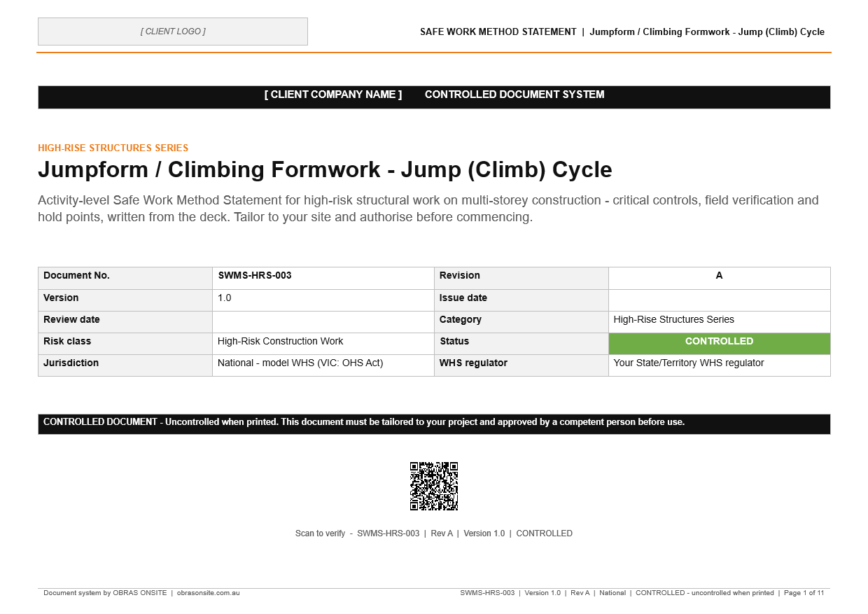Click the 'Category' label cell
The image size is (868, 614).
click(x=521, y=322)
